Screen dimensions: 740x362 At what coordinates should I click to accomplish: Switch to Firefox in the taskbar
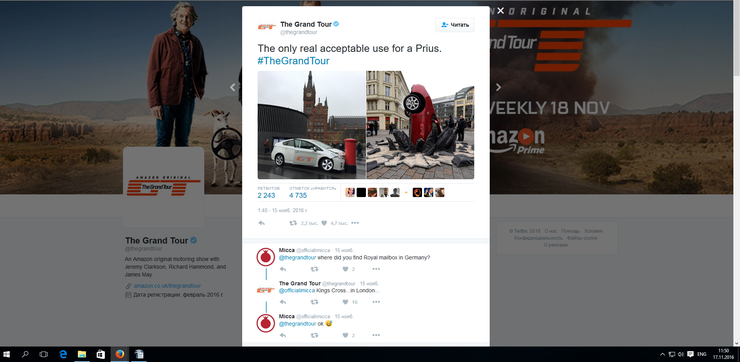coord(119,354)
